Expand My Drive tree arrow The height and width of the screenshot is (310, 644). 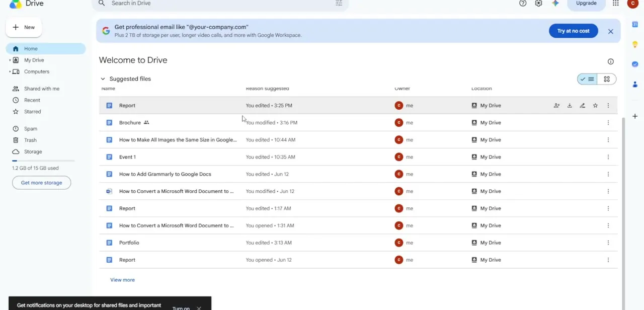[10, 60]
